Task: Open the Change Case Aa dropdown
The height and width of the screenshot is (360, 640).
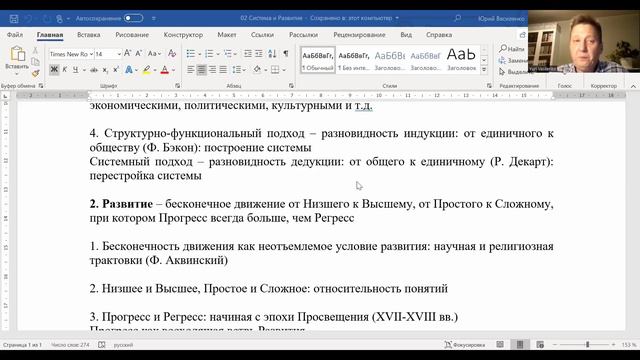Action: coord(154,53)
